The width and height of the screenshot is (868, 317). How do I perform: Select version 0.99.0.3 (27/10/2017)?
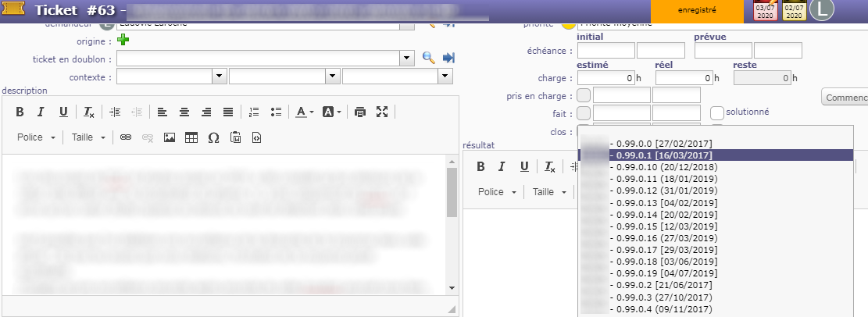pyautogui.click(x=715, y=297)
